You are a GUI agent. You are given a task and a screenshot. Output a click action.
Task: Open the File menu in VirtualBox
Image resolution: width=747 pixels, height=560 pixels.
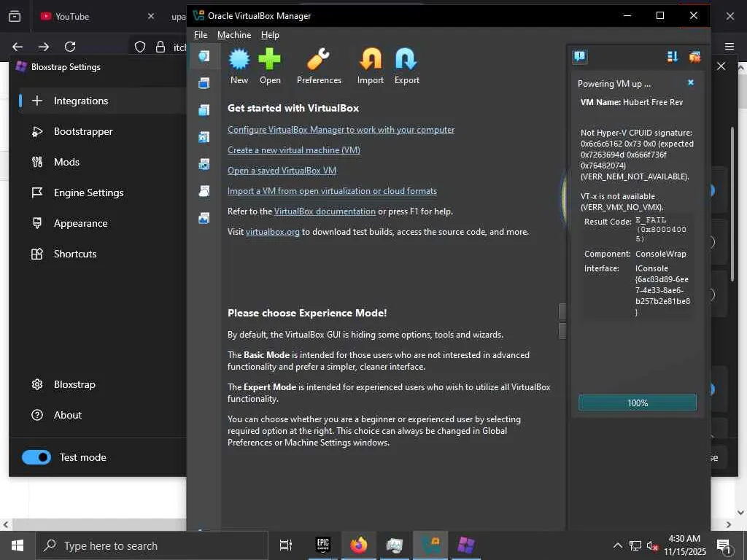click(x=201, y=35)
